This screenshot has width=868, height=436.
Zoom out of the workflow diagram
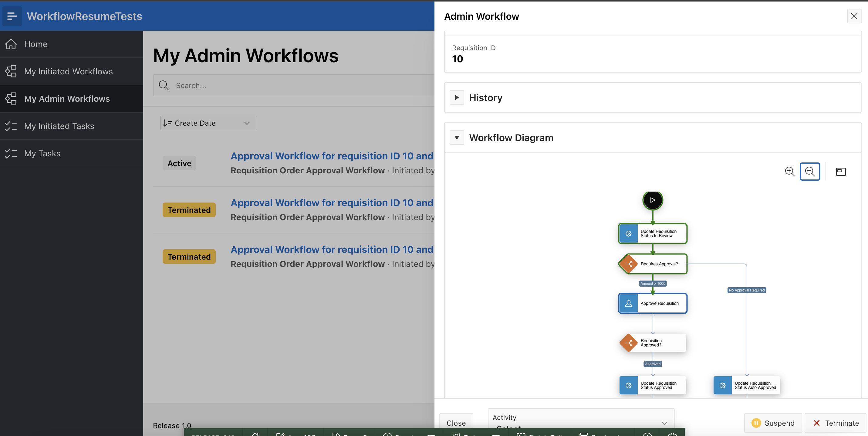[x=810, y=172]
